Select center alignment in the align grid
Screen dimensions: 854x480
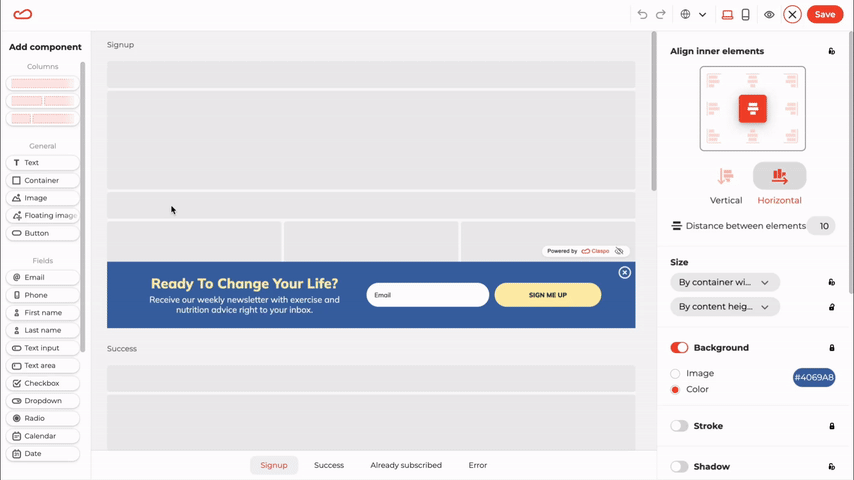(753, 109)
